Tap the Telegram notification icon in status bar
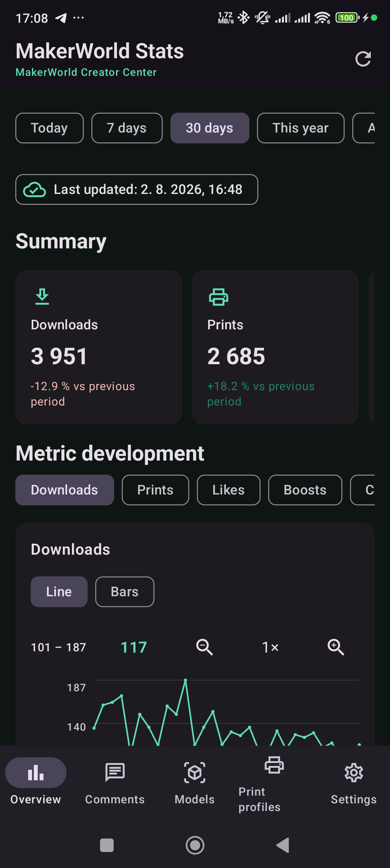The image size is (390, 868). (x=61, y=18)
